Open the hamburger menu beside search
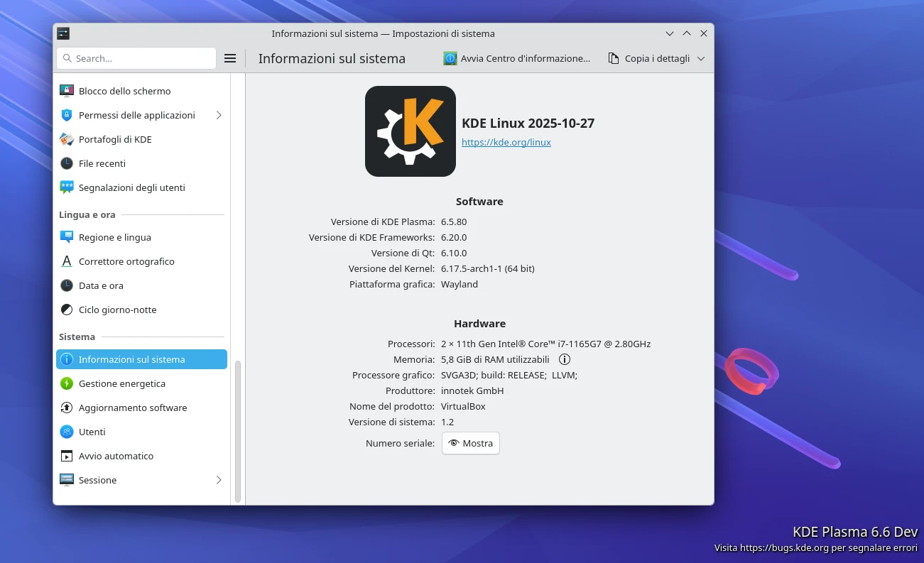The height and width of the screenshot is (563, 924). [230, 58]
